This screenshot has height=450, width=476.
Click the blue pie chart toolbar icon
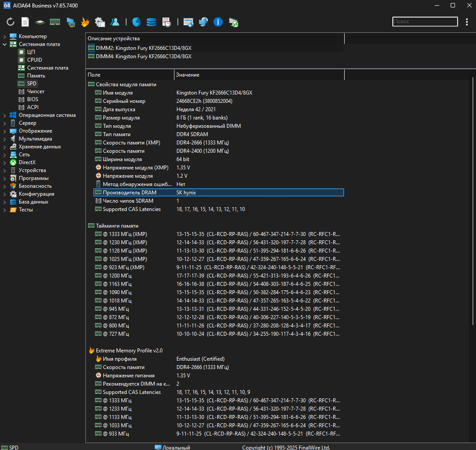(137, 22)
